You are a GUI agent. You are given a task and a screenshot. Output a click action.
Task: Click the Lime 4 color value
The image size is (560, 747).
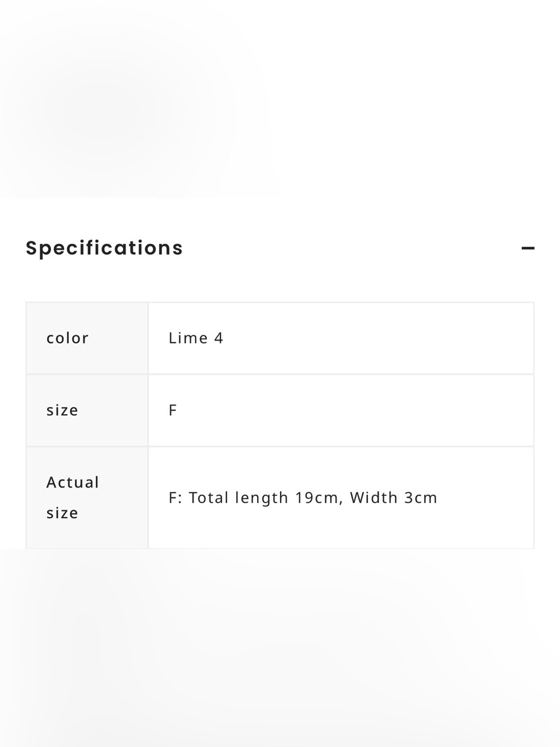point(195,338)
